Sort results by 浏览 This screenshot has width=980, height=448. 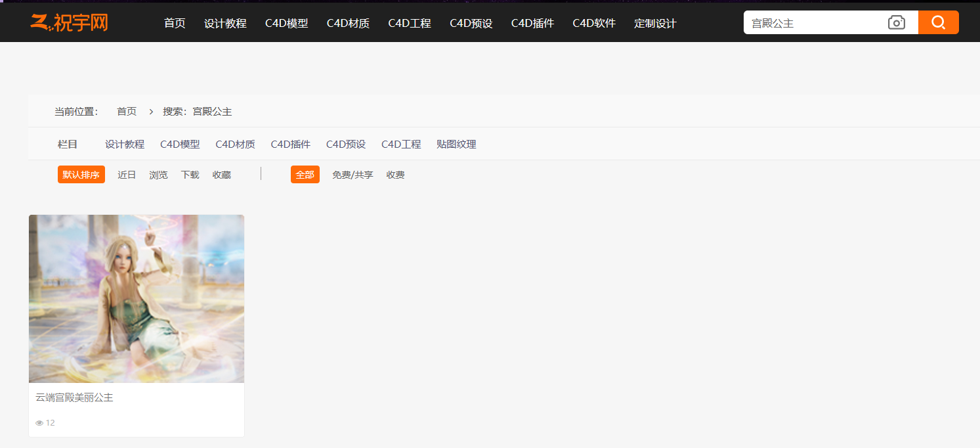158,175
